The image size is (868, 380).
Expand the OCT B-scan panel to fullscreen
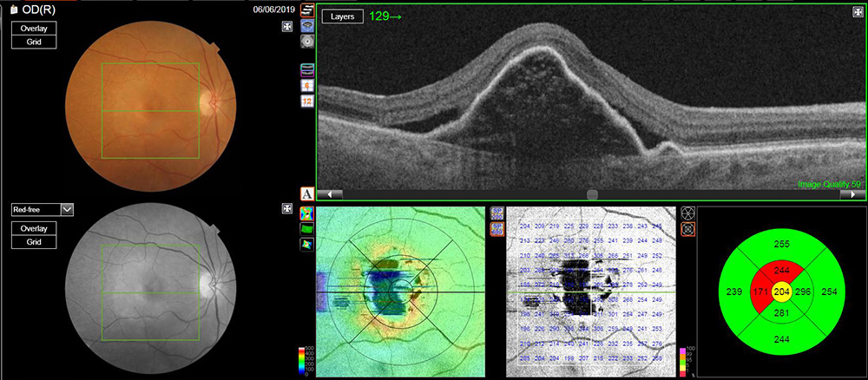coord(858,11)
